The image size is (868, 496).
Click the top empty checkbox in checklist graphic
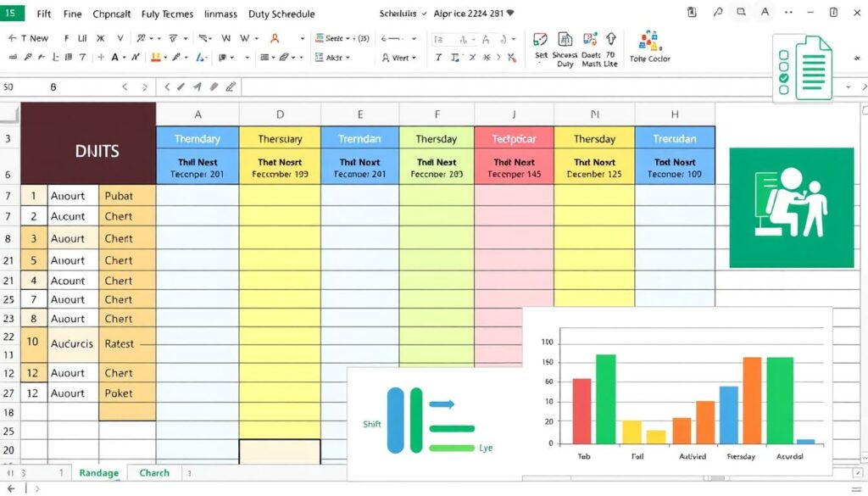pyautogui.click(x=783, y=55)
